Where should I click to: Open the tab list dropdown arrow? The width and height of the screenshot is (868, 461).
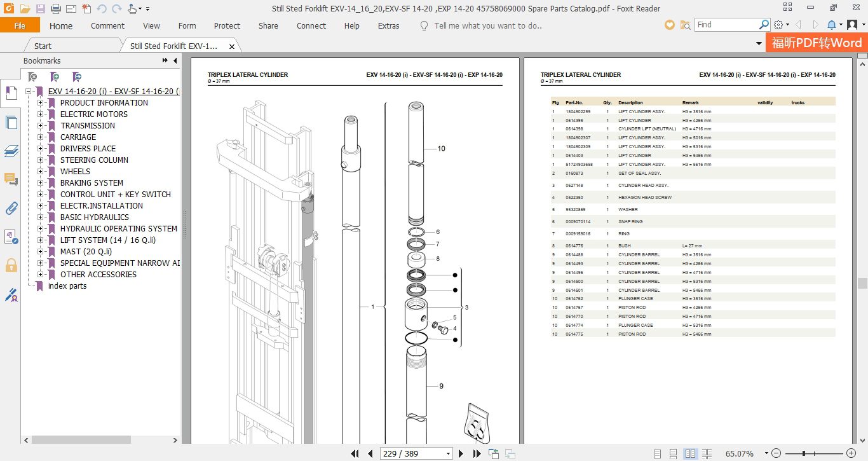759,43
